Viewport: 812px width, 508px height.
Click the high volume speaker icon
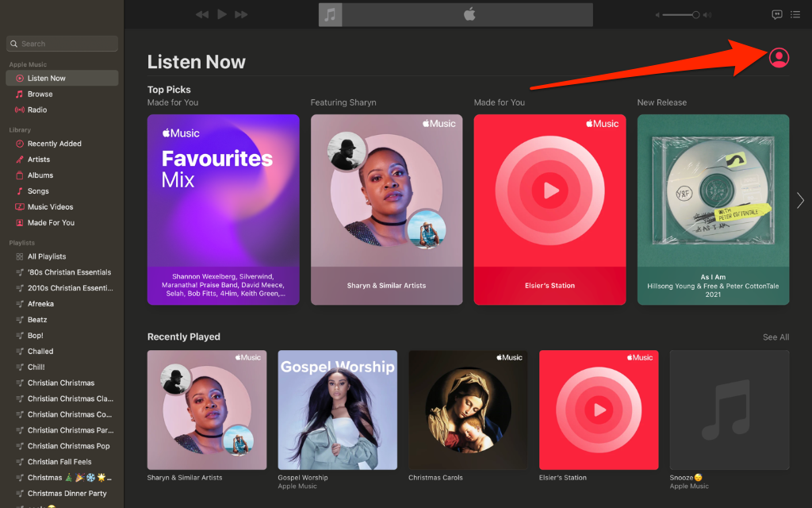pyautogui.click(x=707, y=15)
